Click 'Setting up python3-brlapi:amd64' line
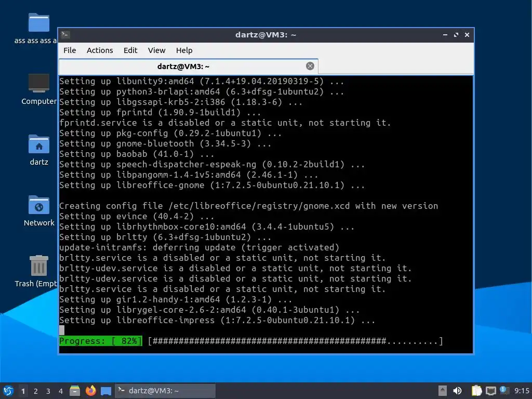The image size is (532, 399). (202, 91)
